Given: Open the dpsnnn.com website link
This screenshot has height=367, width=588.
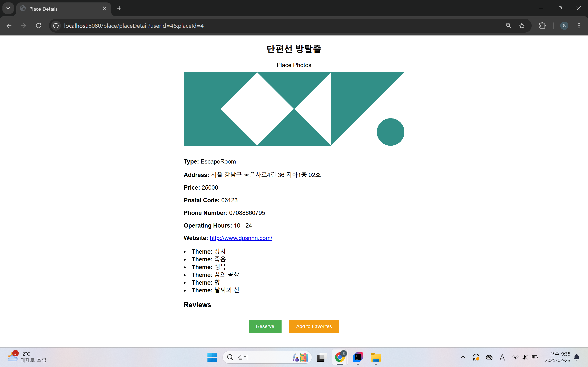Looking at the screenshot, I should click(x=241, y=238).
